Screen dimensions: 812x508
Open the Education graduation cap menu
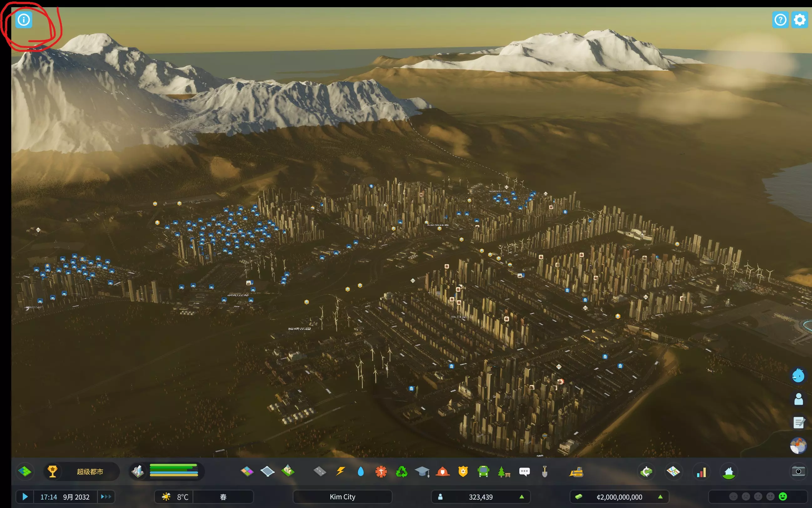pyautogui.click(x=422, y=471)
